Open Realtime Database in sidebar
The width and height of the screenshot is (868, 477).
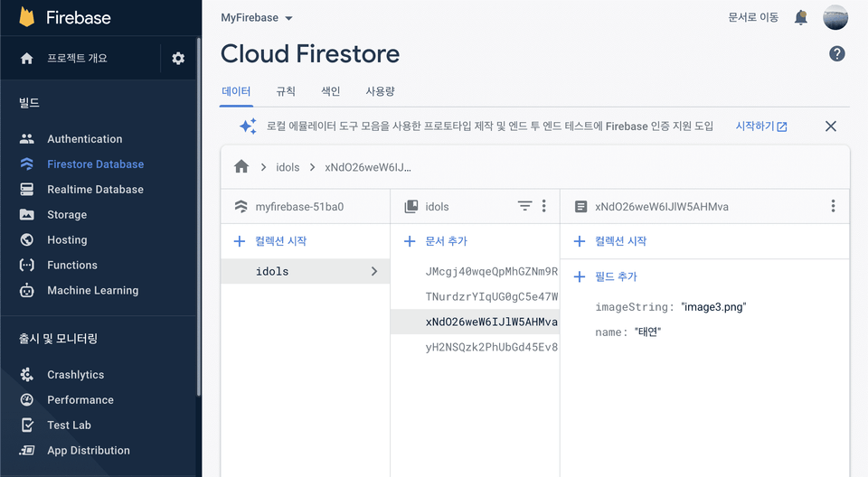point(95,189)
